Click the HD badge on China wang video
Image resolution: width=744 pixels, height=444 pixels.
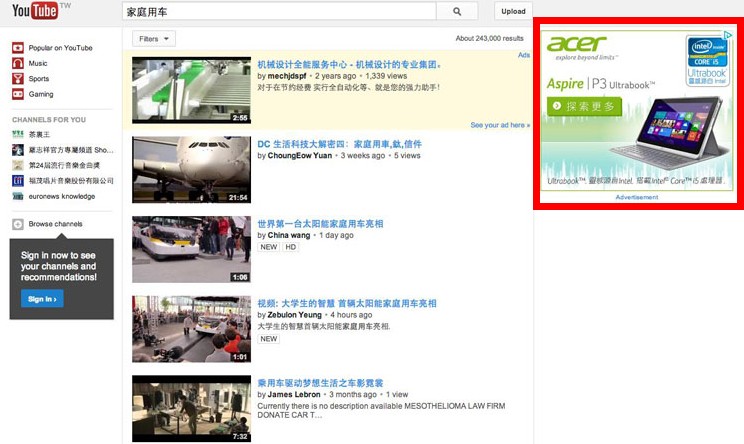(291, 247)
